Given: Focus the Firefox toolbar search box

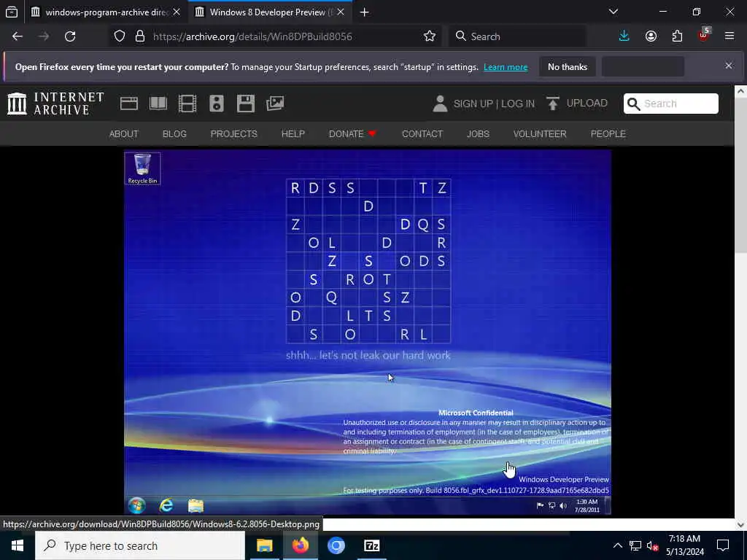Looking at the screenshot, I should pos(517,36).
